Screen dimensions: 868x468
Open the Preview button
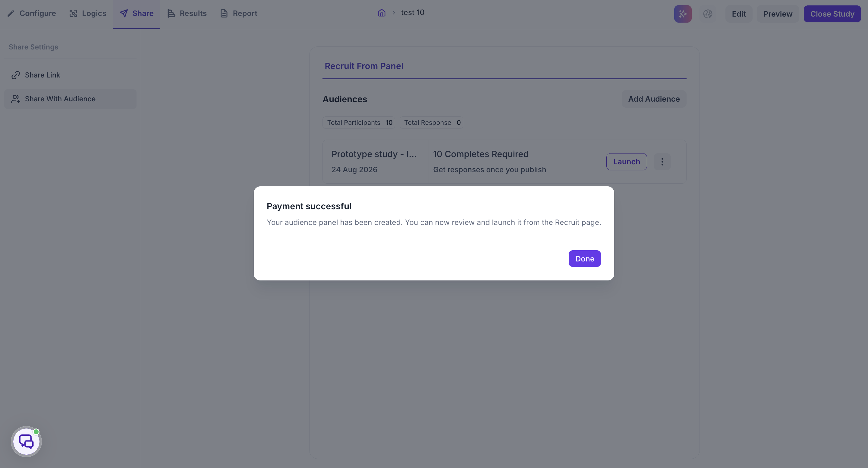(777, 14)
